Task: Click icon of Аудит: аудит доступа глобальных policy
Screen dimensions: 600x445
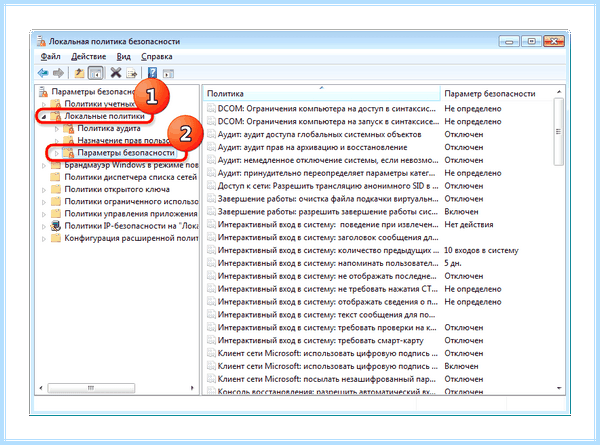Action: 211,134
